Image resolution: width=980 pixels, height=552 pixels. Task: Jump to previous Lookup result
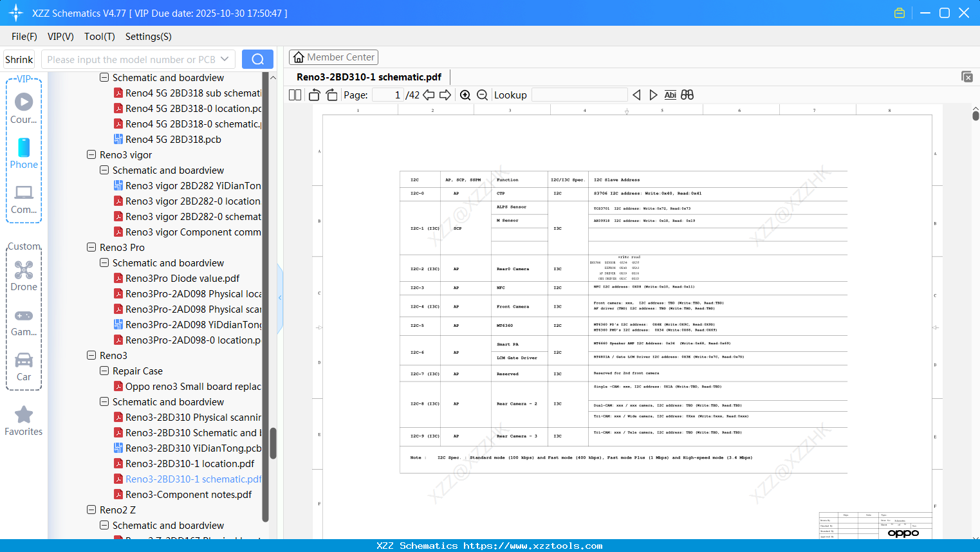point(636,95)
